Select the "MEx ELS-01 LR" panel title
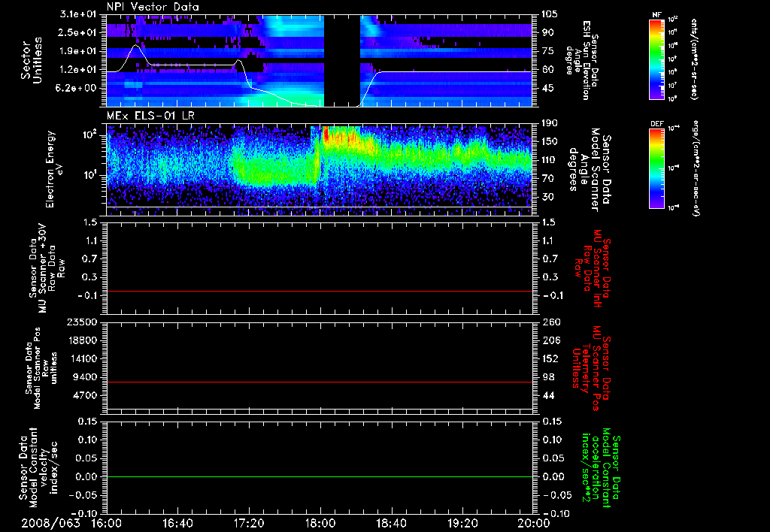The height and width of the screenshot is (532, 770). [150, 116]
